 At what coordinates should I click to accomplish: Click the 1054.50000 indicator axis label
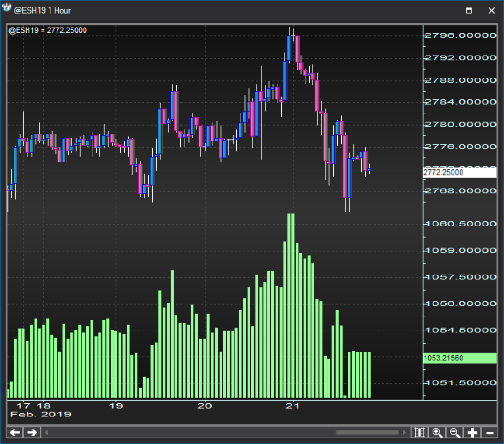coord(460,330)
